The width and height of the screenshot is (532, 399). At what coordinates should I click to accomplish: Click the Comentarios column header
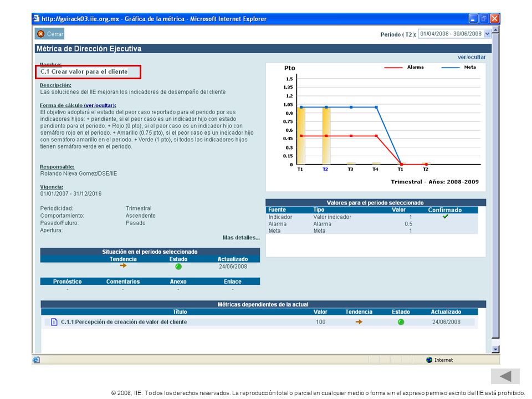click(123, 282)
